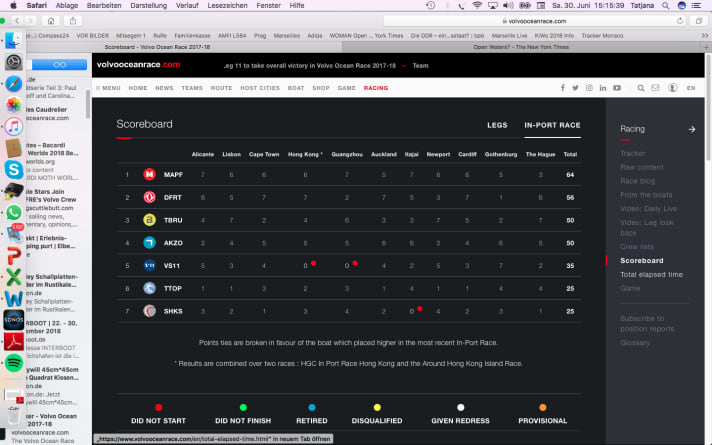Click Hong Kong column header
Image resolution: width=712 pixels, height=445 pixels.
(x=305, y=154)
